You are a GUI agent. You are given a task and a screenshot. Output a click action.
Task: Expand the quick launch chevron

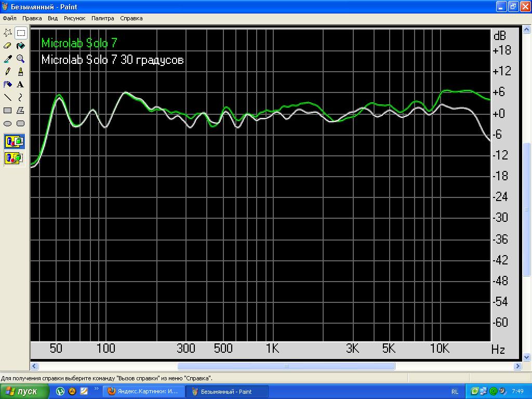click(96, 389)
